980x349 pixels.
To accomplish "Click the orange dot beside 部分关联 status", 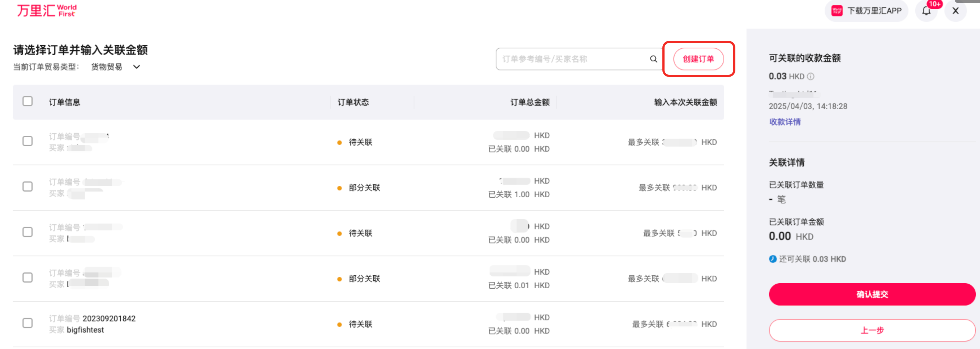I will pyautogui.click(x=340, y=188).
